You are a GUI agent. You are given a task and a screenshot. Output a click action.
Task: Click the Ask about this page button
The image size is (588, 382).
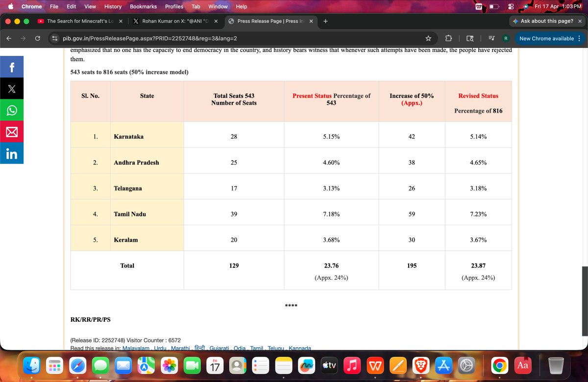tap(542, 21)
